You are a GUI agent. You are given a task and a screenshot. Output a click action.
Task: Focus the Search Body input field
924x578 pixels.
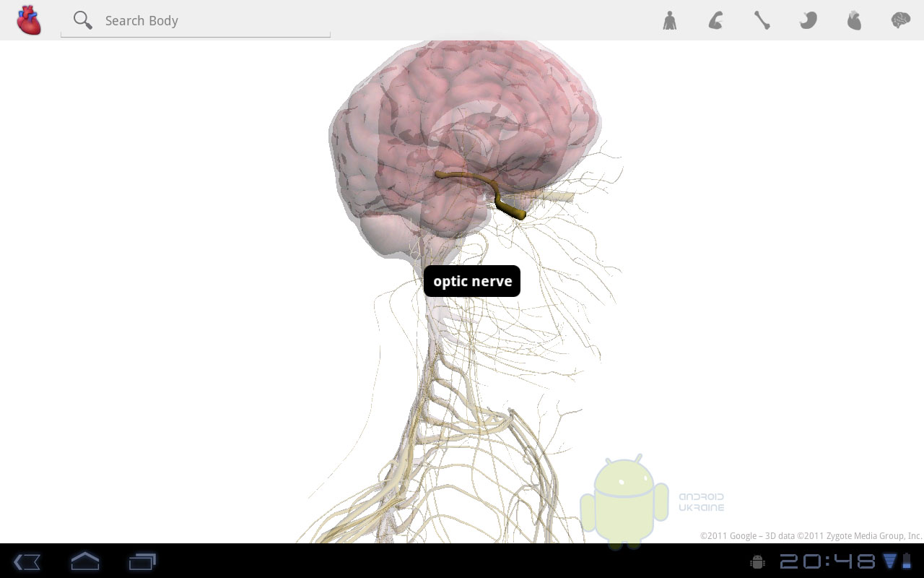(196, 21)
